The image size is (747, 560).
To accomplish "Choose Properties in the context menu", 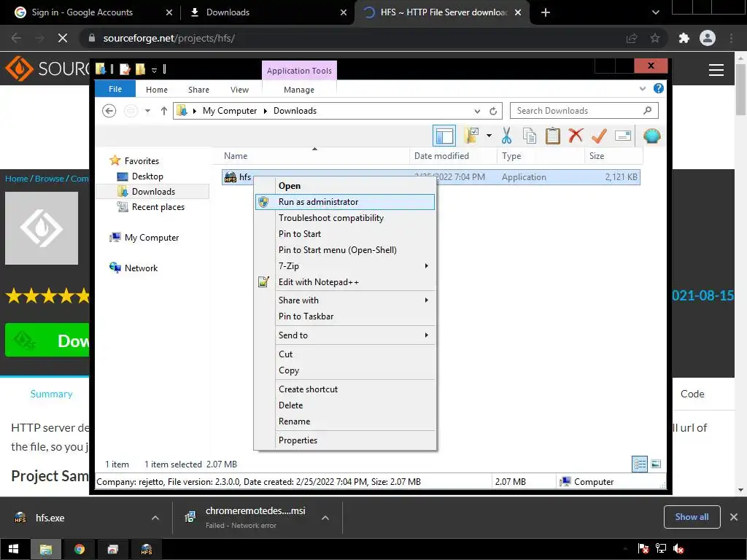I will [x=345, y=440].
